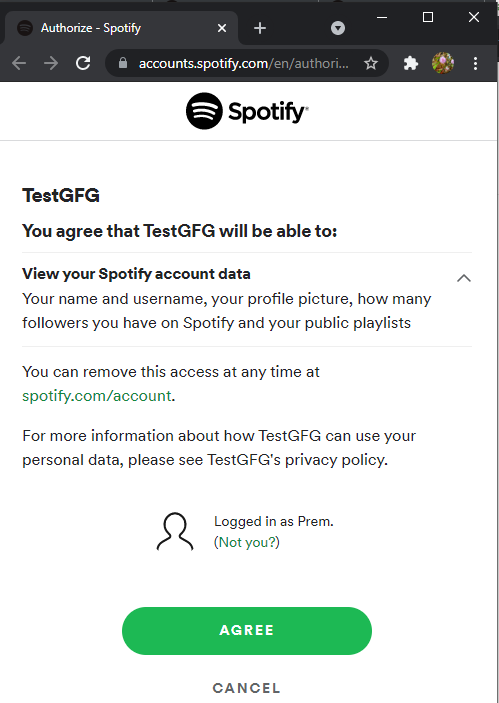Collapse the Spotify account data section
Viewport: 499px width, 703px height.
(464, 278)
